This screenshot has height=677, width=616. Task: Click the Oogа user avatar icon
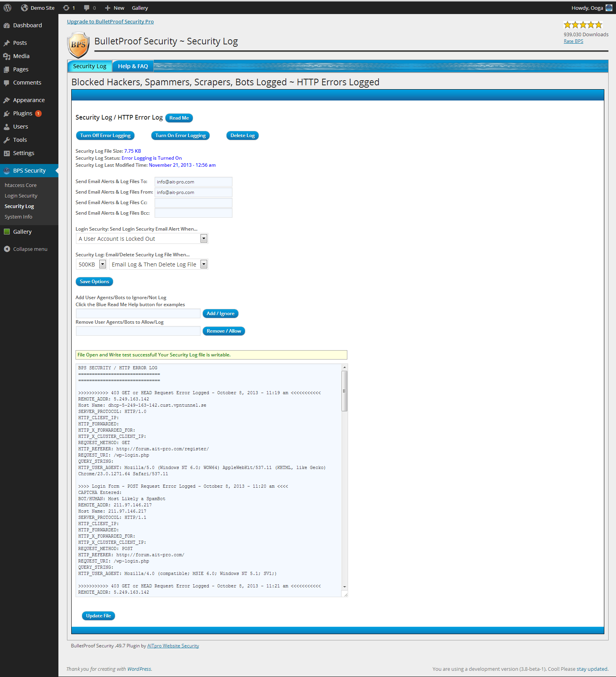[x=609, y=8]
